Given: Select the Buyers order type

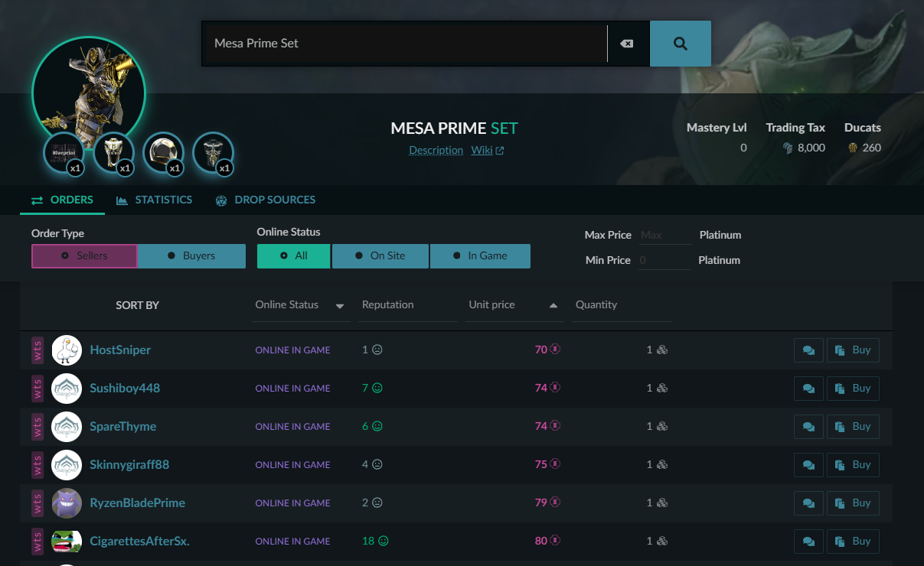Looking at the screenshot, I should pos(191,256).
